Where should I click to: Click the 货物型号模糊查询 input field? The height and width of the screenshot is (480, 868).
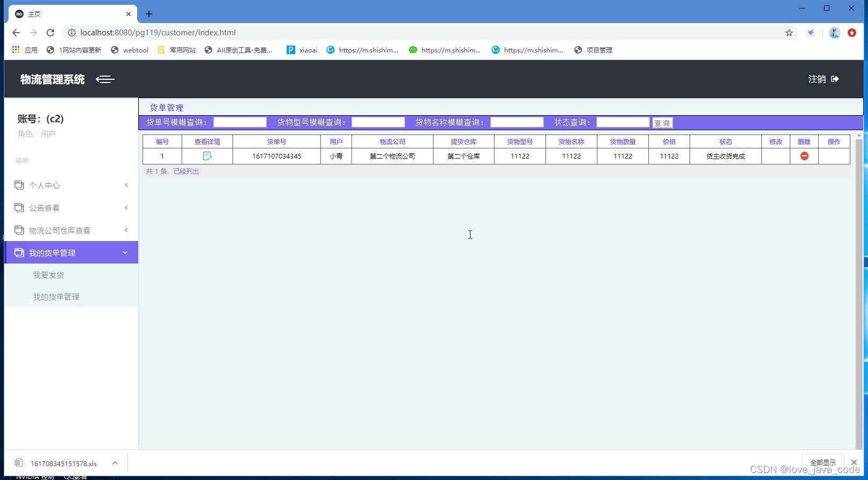(378, 122)
